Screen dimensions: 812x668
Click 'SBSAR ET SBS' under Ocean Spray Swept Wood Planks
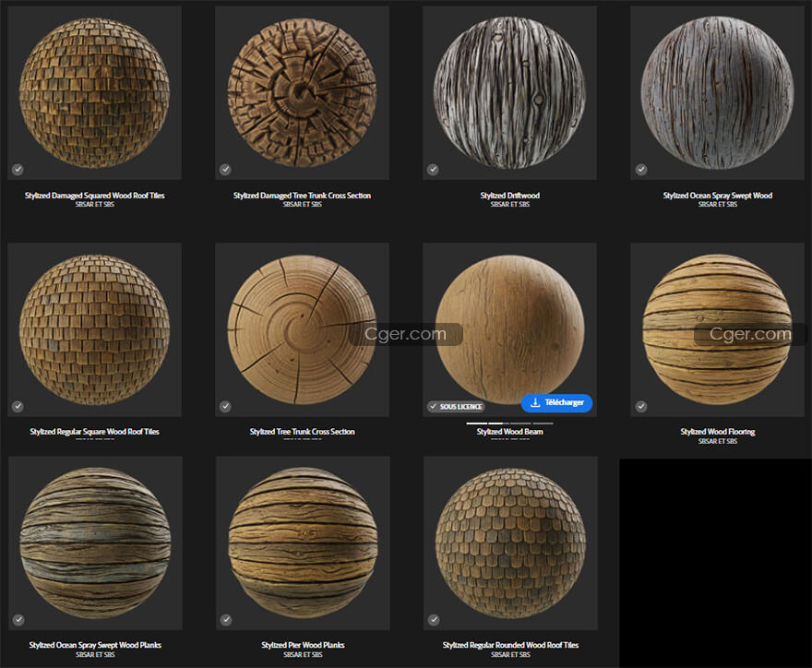[95, 654]
